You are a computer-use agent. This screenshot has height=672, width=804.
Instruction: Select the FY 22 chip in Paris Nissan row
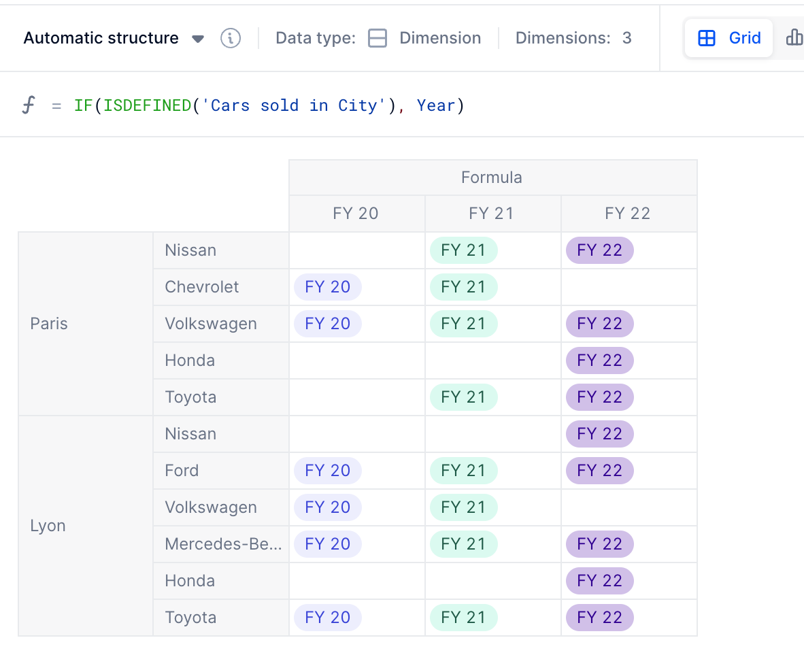click(x=599, y=250)
